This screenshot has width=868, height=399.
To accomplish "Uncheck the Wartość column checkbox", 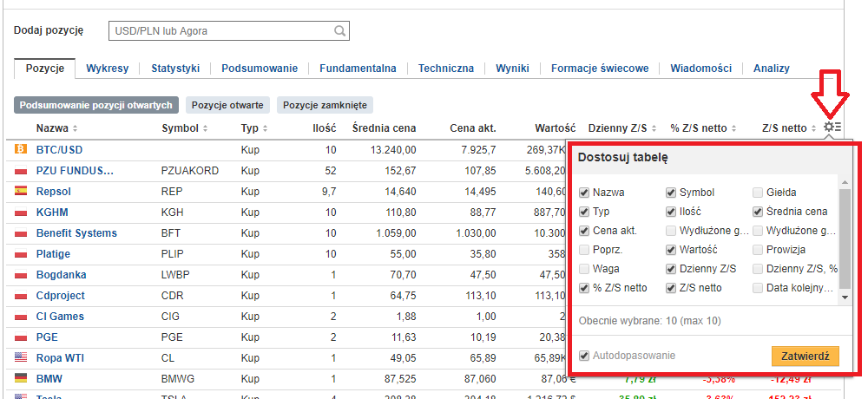I will (x=670, y=250).
